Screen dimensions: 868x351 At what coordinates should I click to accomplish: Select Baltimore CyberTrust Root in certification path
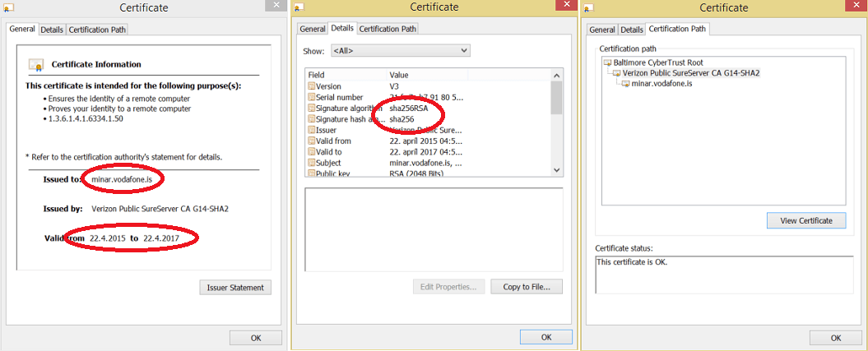(658, 63)
